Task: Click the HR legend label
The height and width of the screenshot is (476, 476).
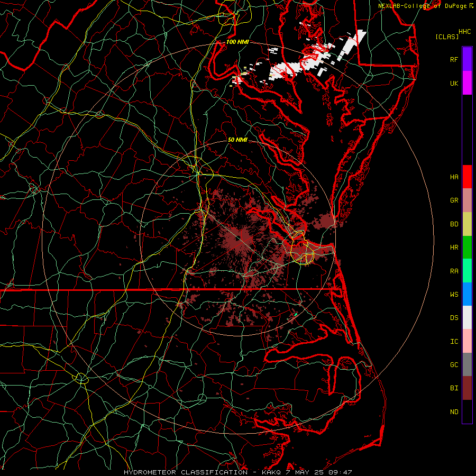Action: (x=454, y=248)
